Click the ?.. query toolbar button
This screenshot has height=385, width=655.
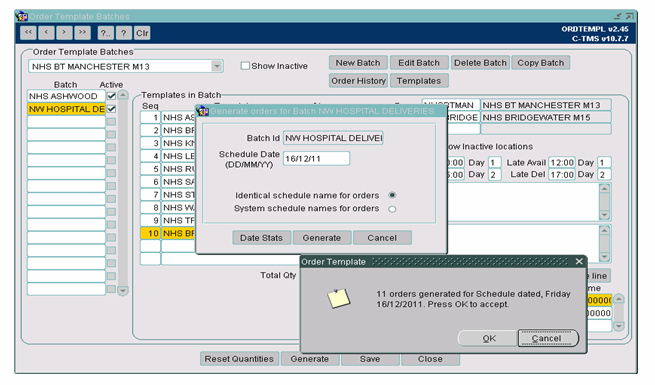(x=105, y=33)
